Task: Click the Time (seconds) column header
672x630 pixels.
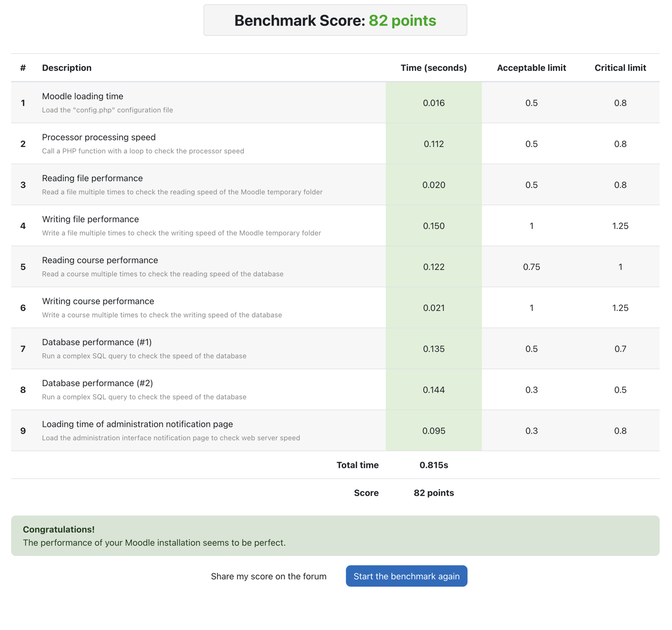Action: pyautogui.click(x=434, y=68)
